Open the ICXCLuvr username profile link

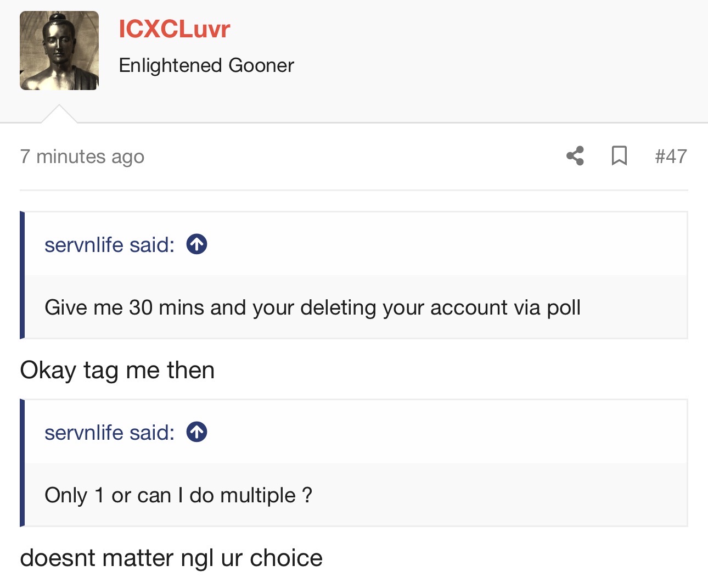click(174, 29)
